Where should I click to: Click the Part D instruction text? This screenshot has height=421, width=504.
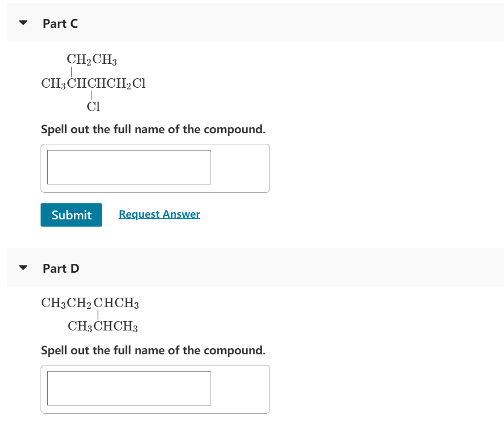coord(152,350)
